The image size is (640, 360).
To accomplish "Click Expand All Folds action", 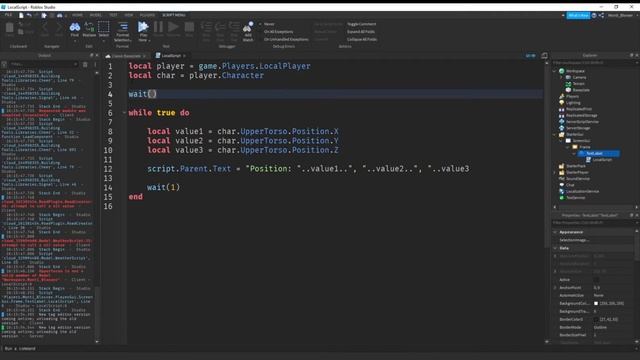I will (361, 32).
